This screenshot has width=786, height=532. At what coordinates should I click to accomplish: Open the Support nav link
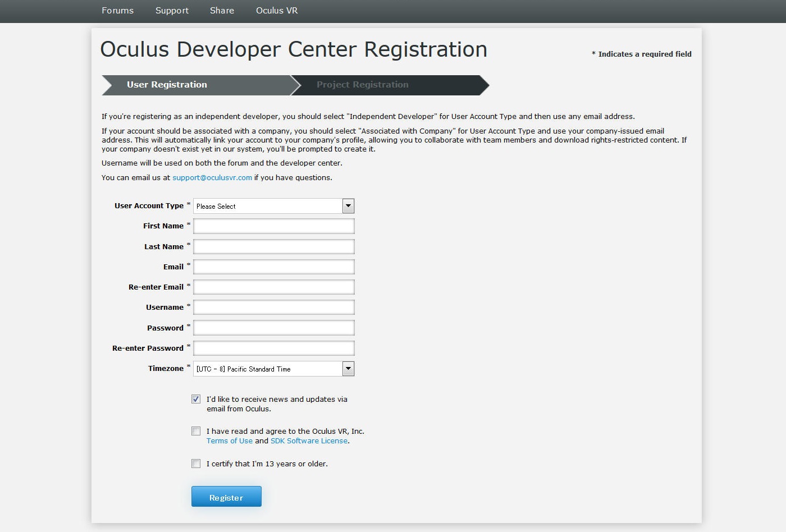coord(172,10)
